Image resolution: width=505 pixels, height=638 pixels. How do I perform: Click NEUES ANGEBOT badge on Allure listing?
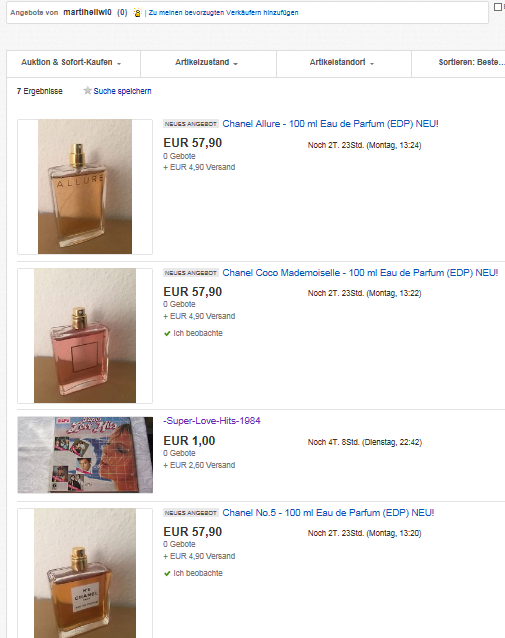click(191, 124)
